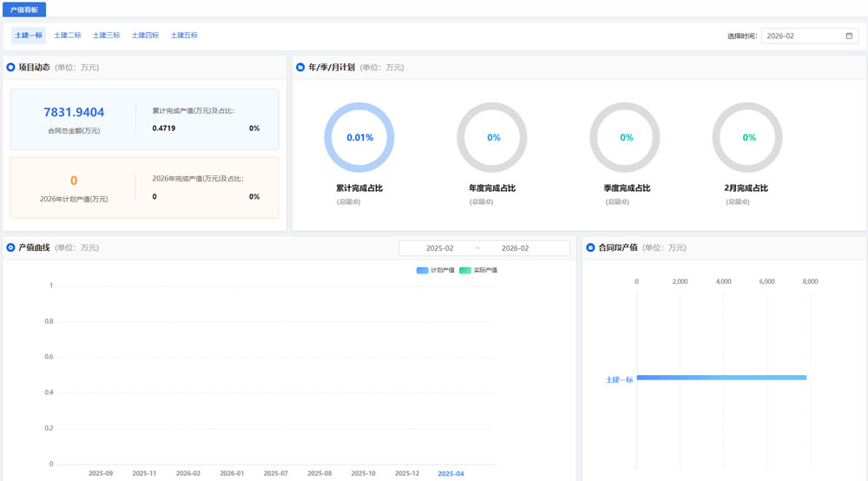Click the 产值曲线 panel header icon
This screenshot has height=481, width=868.
point(10,247)
